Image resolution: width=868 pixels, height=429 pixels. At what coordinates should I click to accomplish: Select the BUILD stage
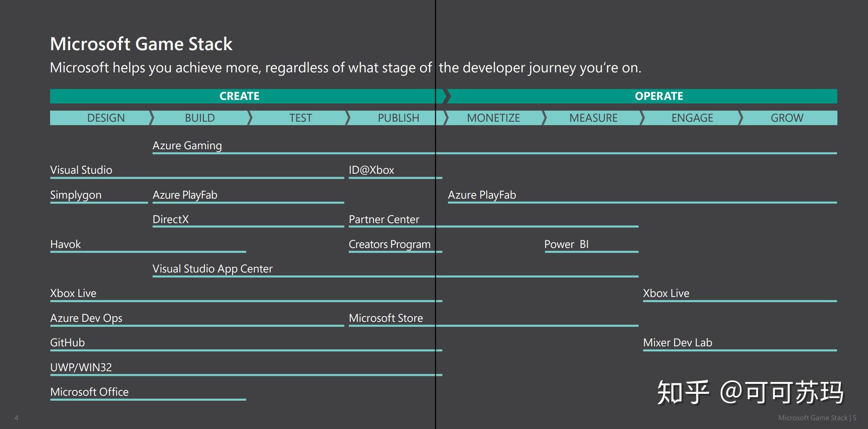[x=200, y=118]
